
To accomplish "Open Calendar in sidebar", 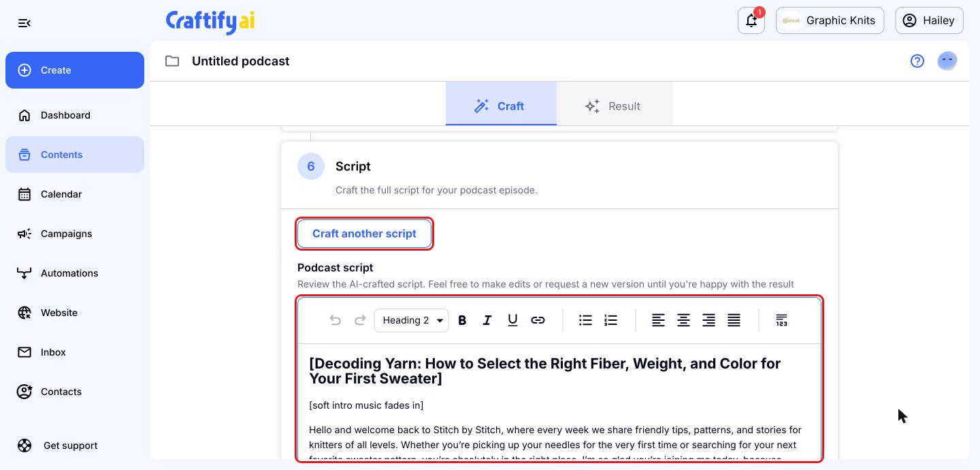I will pyautogui.click(x=75, y=194).
